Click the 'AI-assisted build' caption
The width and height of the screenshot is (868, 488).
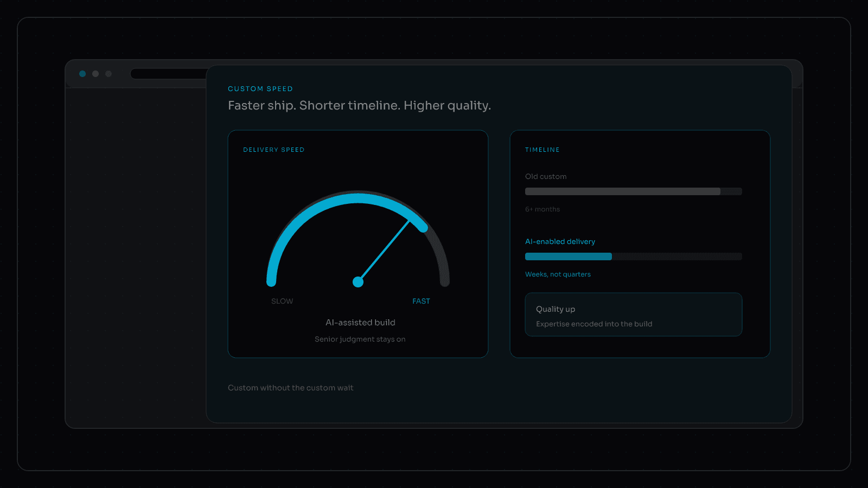[x=360, y=323]
